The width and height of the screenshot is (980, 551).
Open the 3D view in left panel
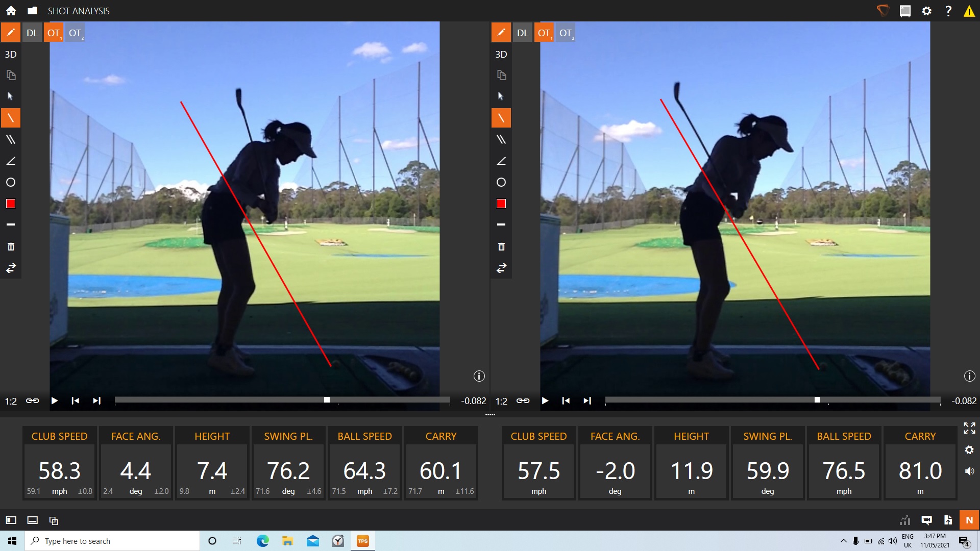pyautogui.click(x=11, y=55)
